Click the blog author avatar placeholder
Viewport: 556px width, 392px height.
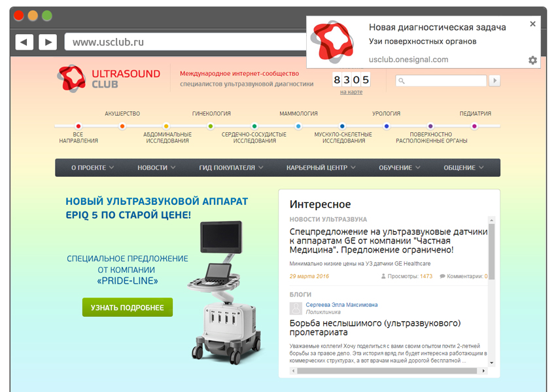[296, 308]
